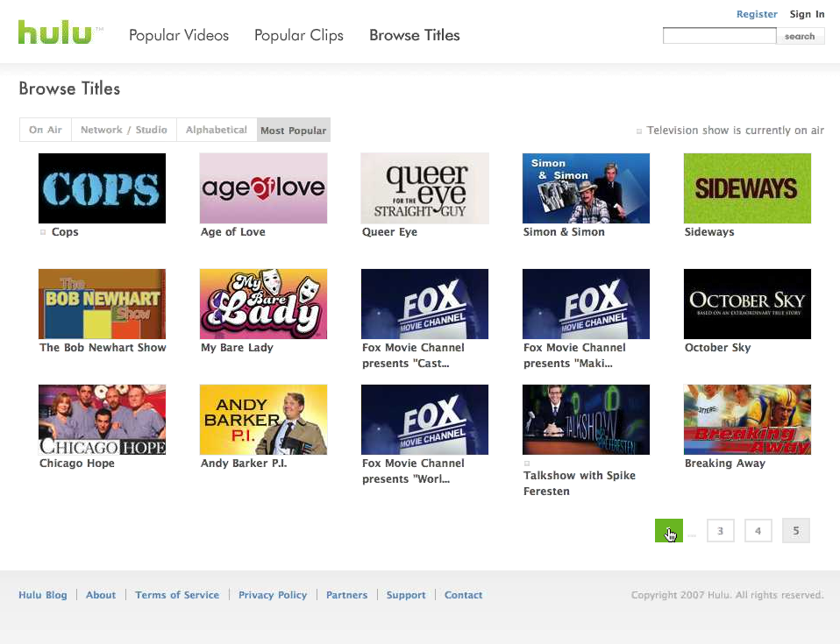The image size is (840, 644).
Task: Open Popular Videos in navigation
Action: point(179,36)
